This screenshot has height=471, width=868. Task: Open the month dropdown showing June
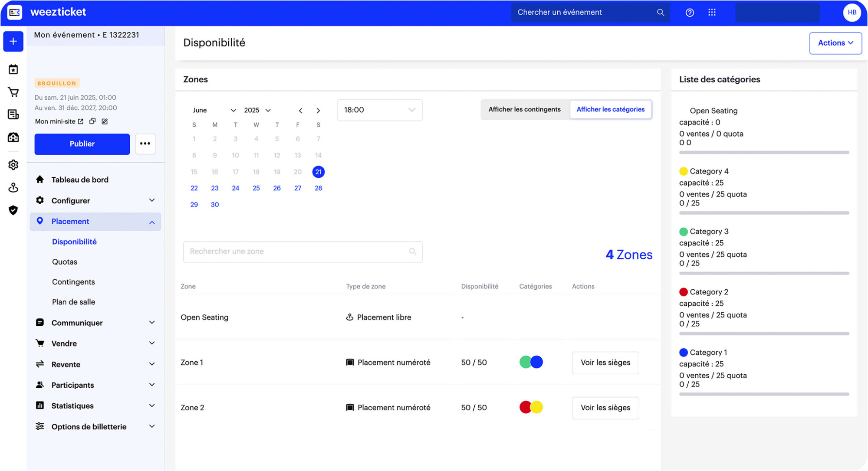tap(214, 110)
